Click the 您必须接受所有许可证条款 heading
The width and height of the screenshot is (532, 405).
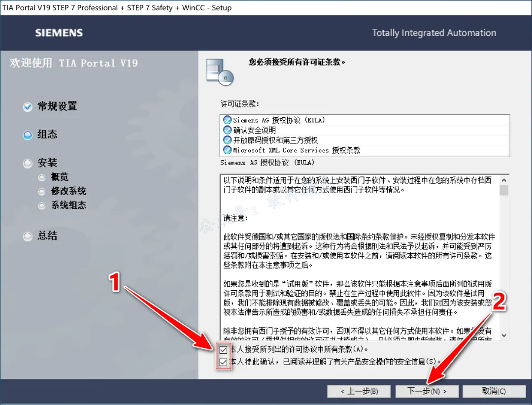point(297,62)
